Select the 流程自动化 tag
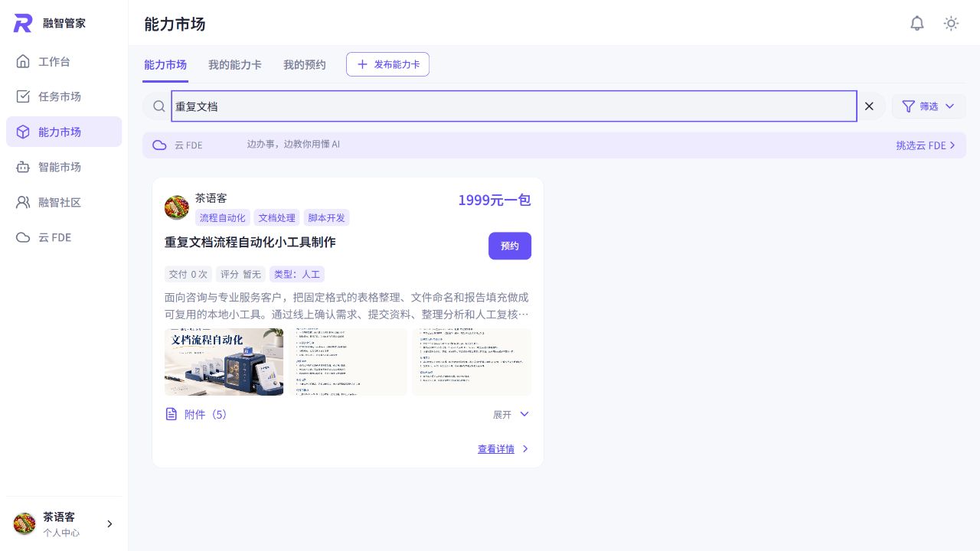 coord(223,218)
